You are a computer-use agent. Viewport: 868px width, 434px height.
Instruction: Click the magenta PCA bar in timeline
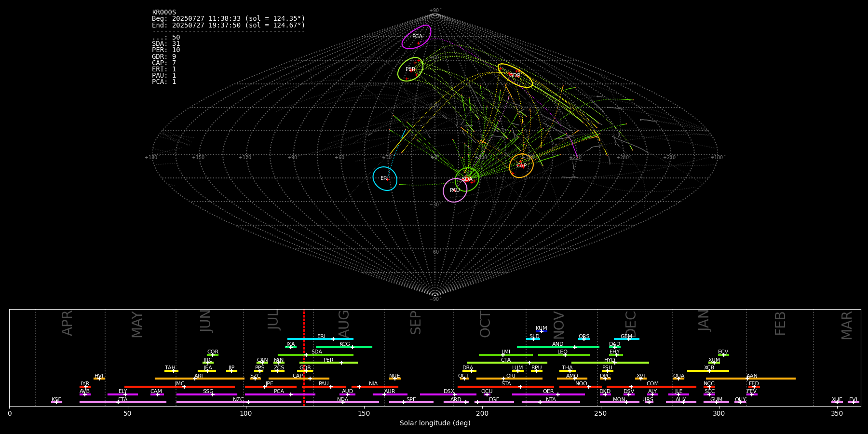(x=280, y=394)
